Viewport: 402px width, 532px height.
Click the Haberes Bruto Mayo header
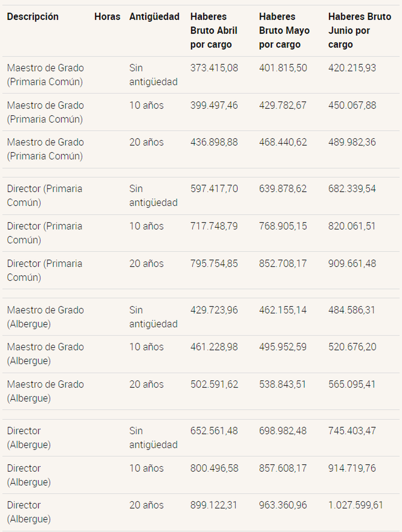click(284, 30)
